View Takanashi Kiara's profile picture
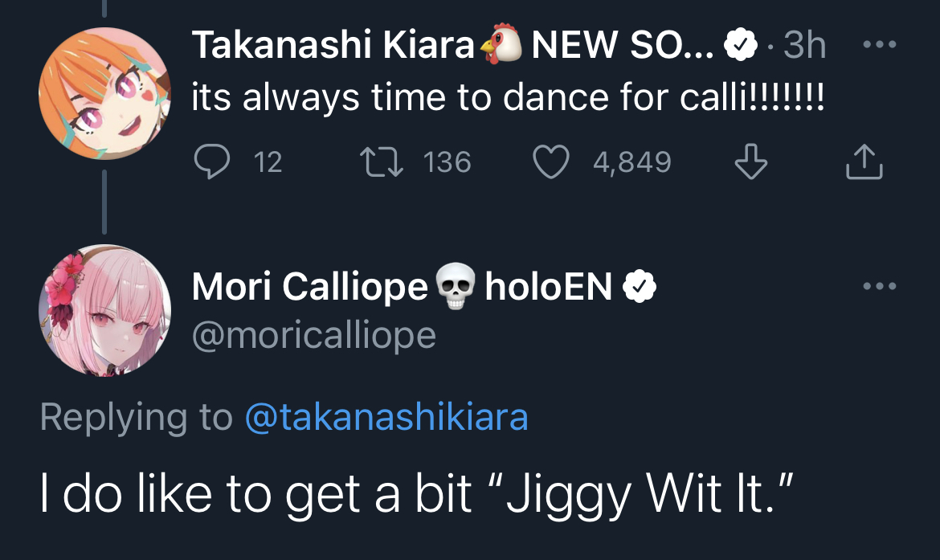 click(104, 93)
